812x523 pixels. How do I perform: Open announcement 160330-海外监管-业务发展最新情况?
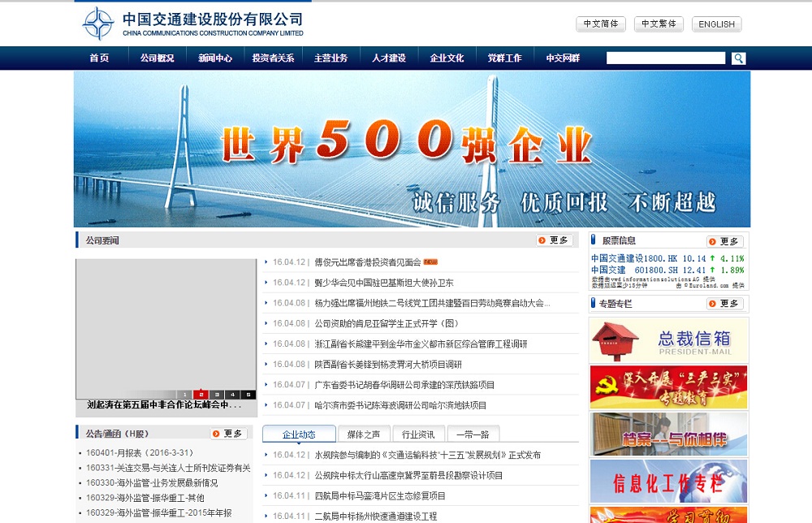tap(152, 482)
